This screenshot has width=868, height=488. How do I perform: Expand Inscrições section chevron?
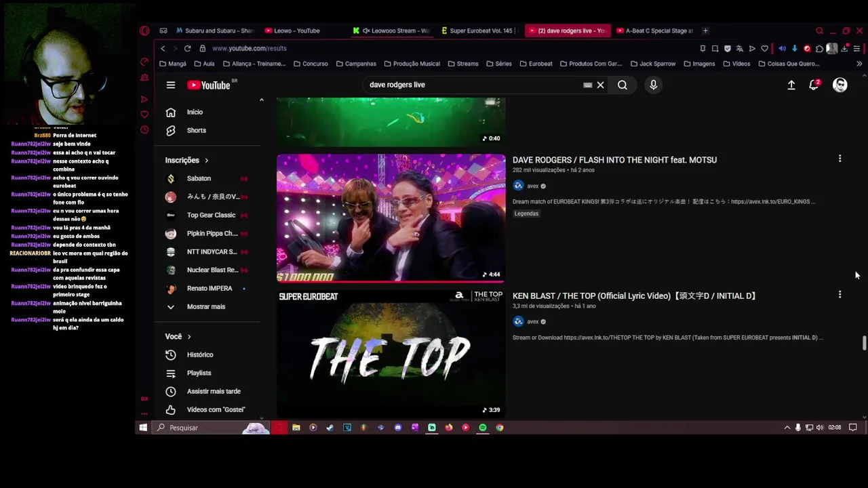coord(206,161)
